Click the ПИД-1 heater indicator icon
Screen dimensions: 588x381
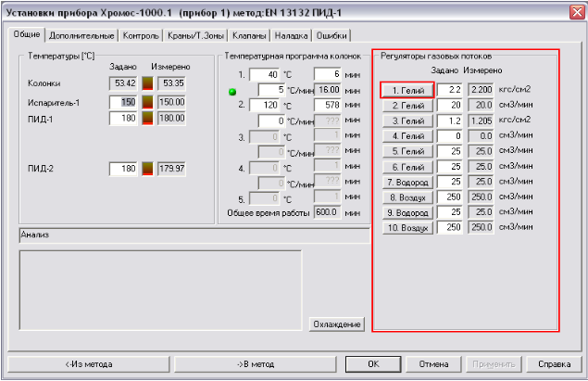(145, 119)
